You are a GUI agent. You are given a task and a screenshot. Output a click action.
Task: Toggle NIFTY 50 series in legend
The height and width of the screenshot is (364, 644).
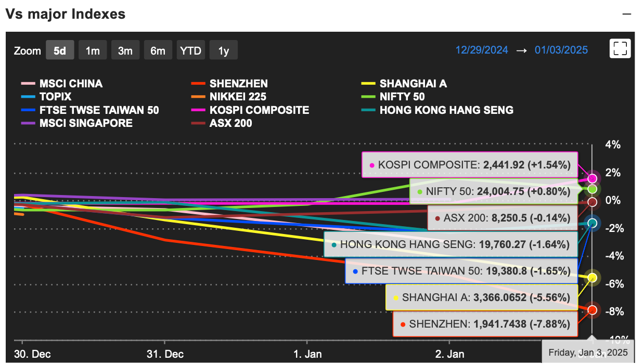tap(393, 97)
